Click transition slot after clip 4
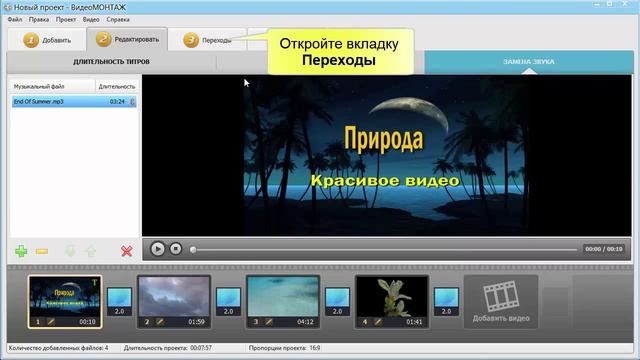 pyautogui.click(x=446, y=302)
